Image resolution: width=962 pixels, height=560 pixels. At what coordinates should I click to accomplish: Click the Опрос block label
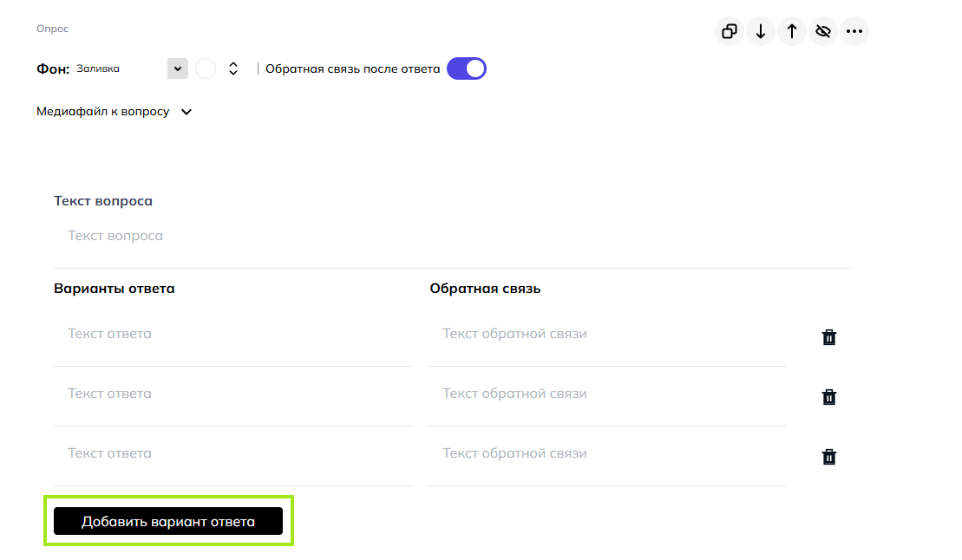53,29
